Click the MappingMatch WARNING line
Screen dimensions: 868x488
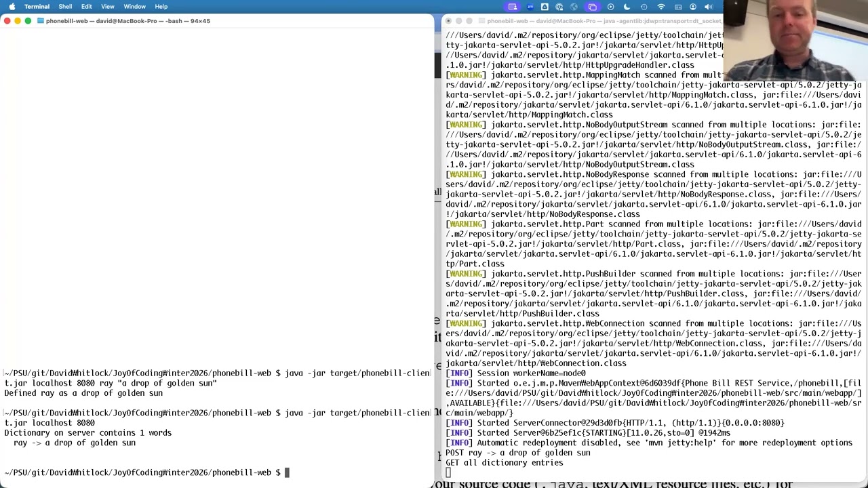pyautogui.click(x=654, y=95)
